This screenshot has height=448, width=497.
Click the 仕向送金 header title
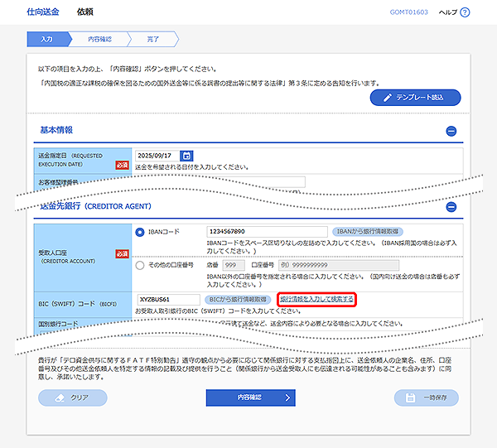[x=43, y=12]
